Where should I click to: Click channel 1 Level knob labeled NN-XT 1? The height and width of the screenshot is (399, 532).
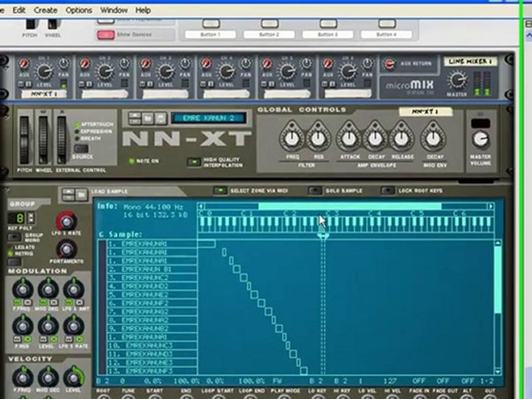[44, 71]
